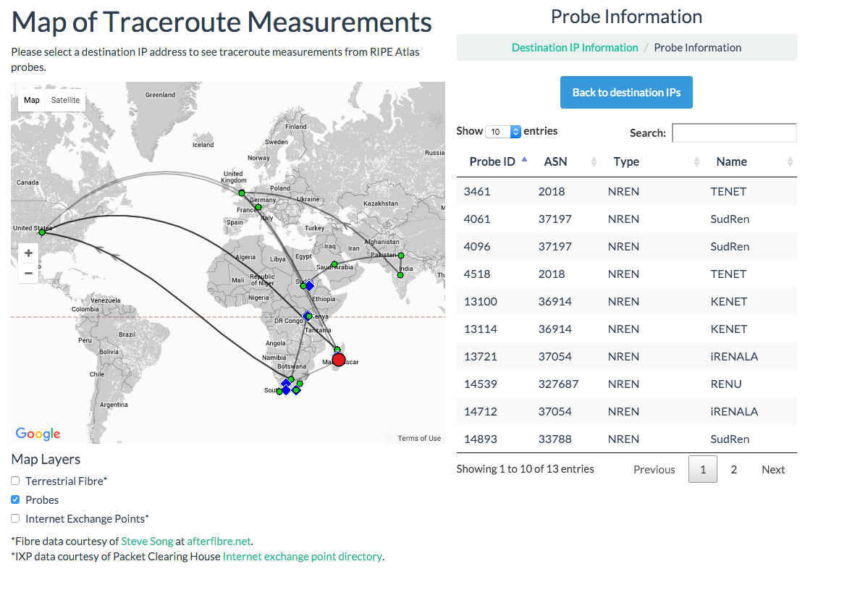Select the row for probe 13114
The width and height of the screenshot is (868, 603).
click(x=627, y=329)
